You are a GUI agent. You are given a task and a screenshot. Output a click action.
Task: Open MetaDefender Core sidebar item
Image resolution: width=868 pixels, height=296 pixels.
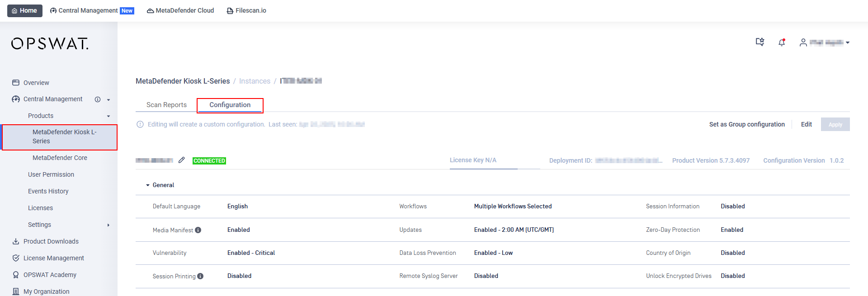(x=60, y=158)
